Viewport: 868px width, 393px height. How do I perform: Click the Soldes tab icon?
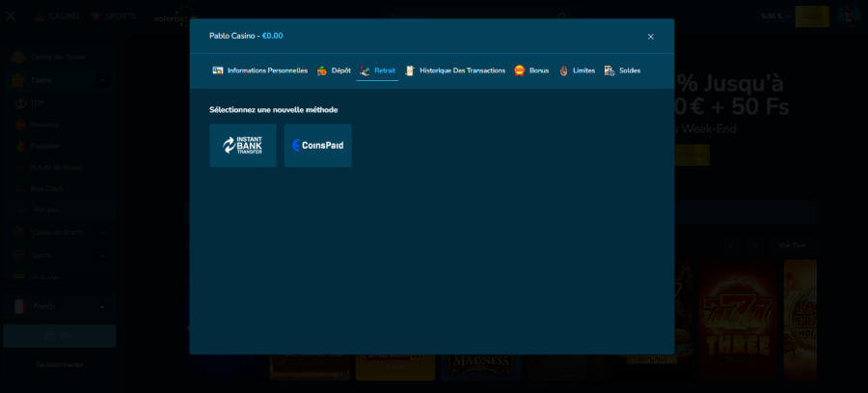pos(610,70)
